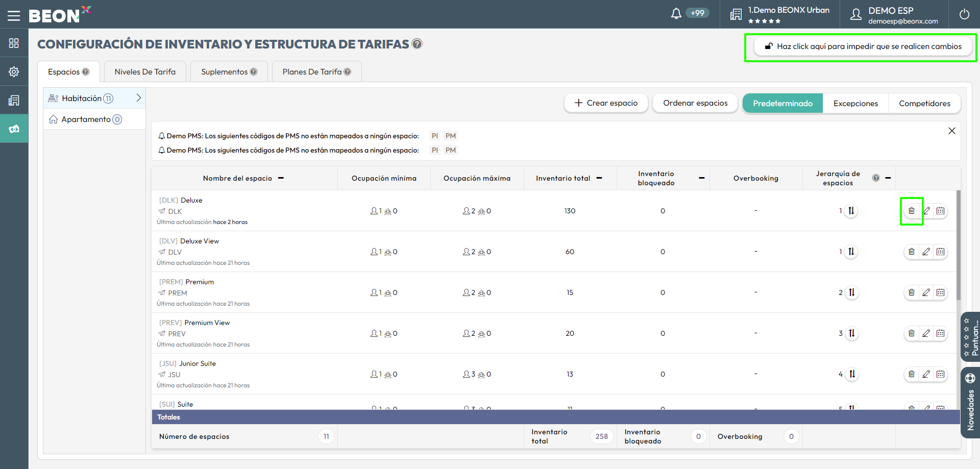The image size is (980, 469).
Task: Switch to Planes De Tarifa tab
Action: click(316, 72)
